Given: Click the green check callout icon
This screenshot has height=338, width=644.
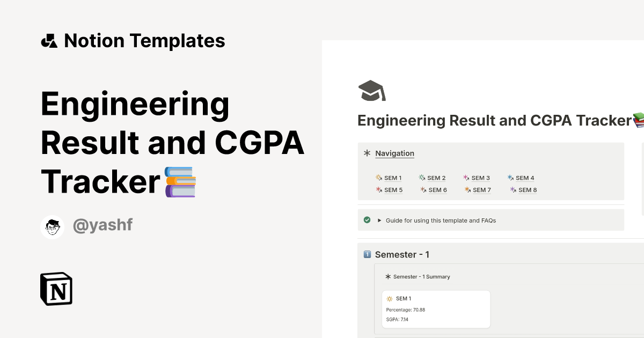Looking at the screenshot, I should (367, 219).
